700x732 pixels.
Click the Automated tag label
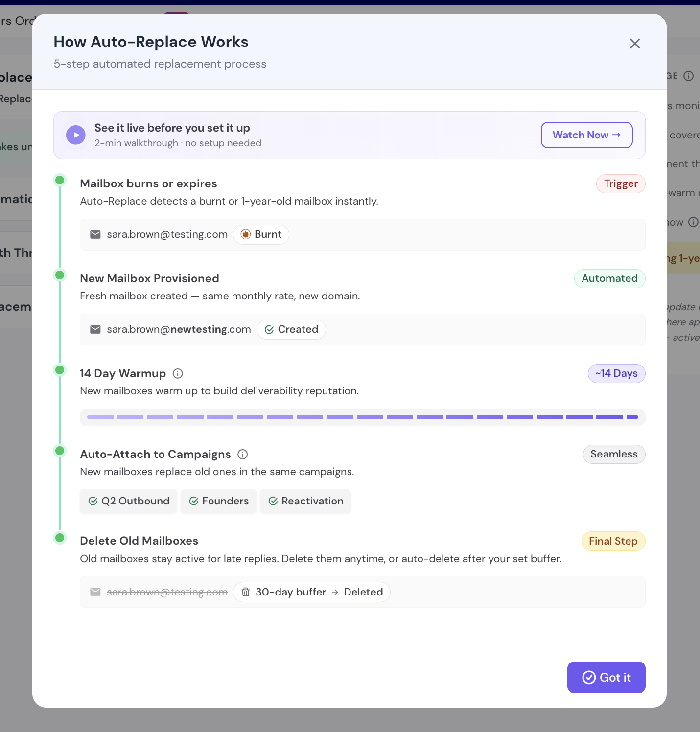tap(610, 279)
